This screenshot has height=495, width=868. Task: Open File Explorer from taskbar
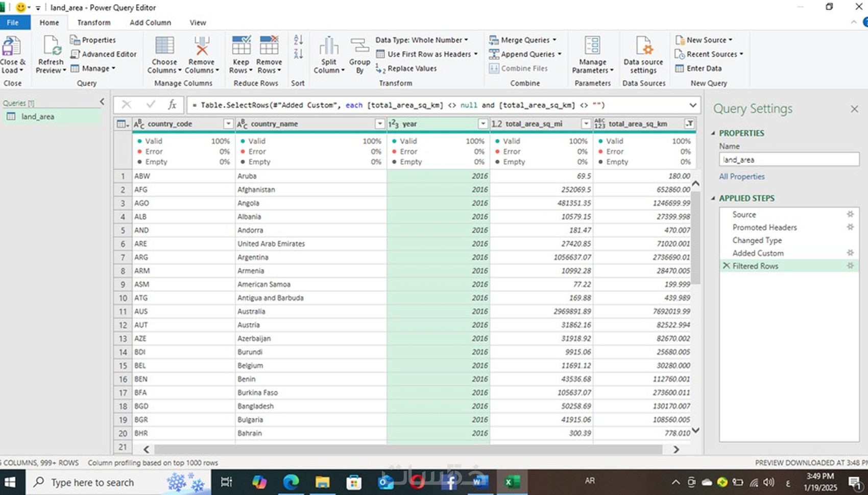coord(322,482)
